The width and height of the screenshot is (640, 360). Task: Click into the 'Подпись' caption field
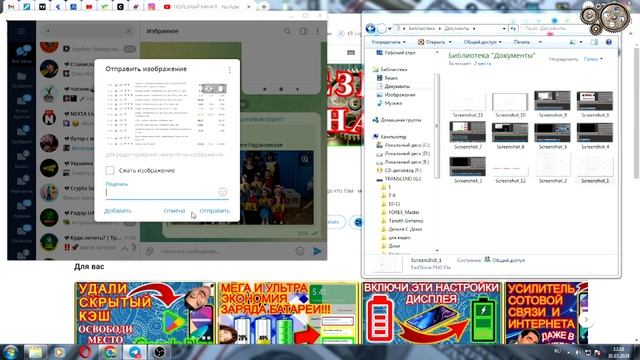pos(161,192)
